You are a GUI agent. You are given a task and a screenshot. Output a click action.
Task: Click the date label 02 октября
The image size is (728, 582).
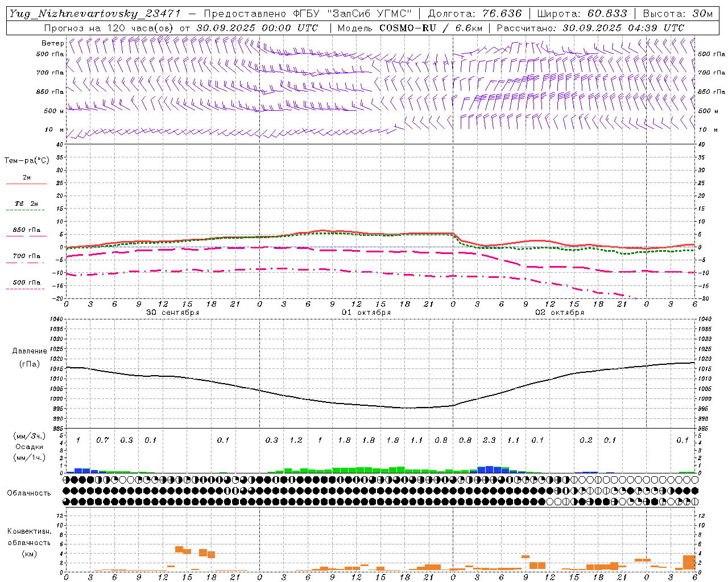coord(560,313)
